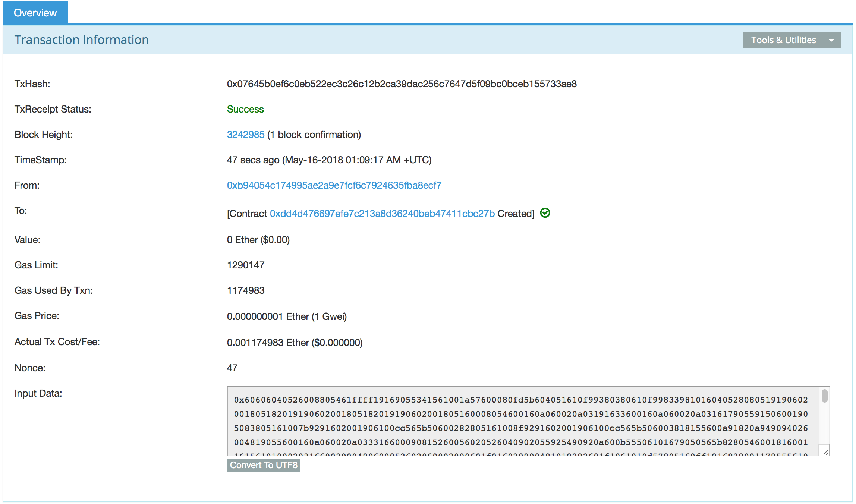The image size is (856, 504).
Task: Click the Gas Price value text
Action: pos(287,316)
